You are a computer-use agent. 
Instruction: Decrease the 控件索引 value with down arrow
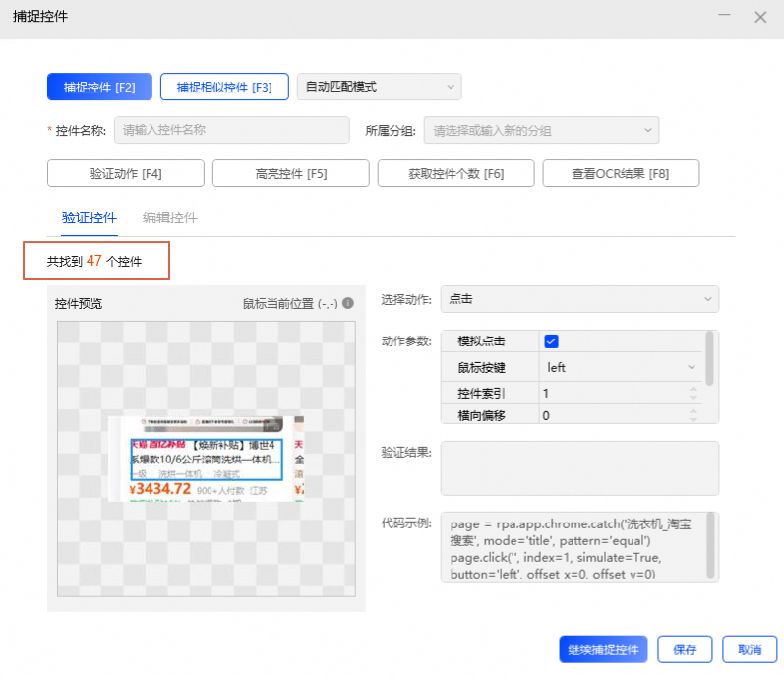693,398
